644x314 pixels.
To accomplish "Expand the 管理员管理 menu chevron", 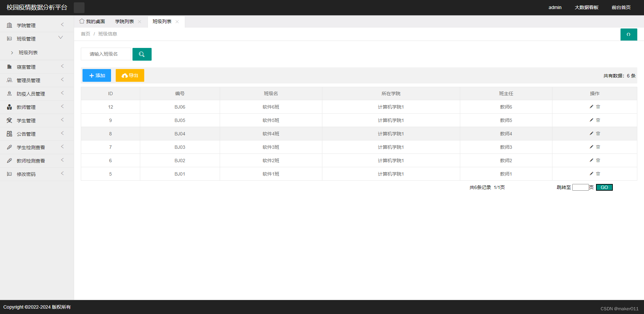I will coord(62,80).
